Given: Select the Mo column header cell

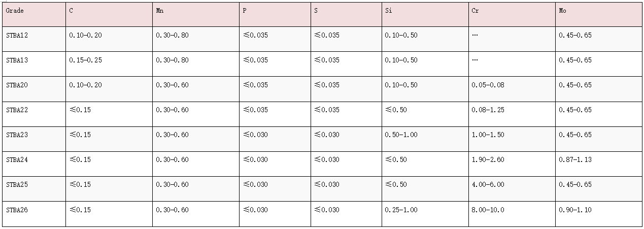Looking at the screenshot, I should (x=562, y=11).
